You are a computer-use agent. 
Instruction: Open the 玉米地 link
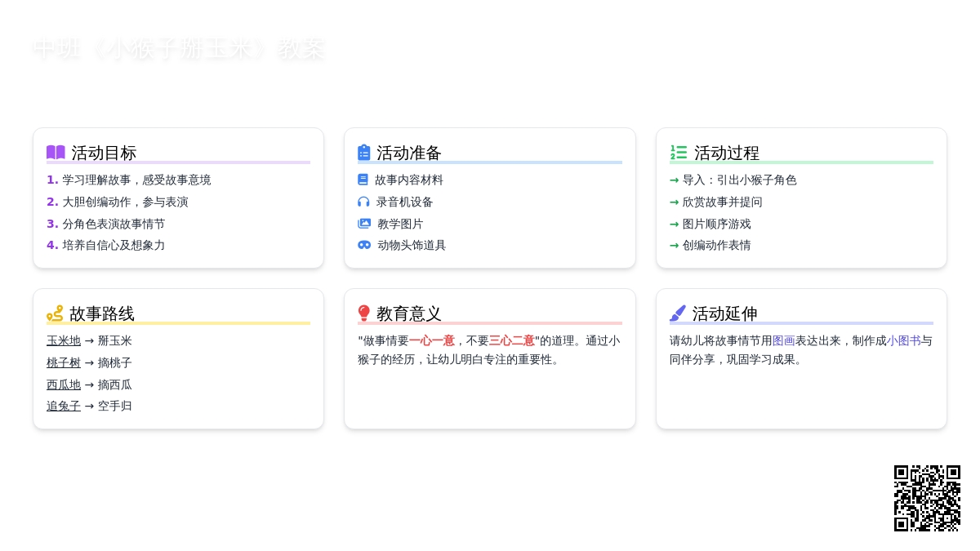click(x=64, y=340)
